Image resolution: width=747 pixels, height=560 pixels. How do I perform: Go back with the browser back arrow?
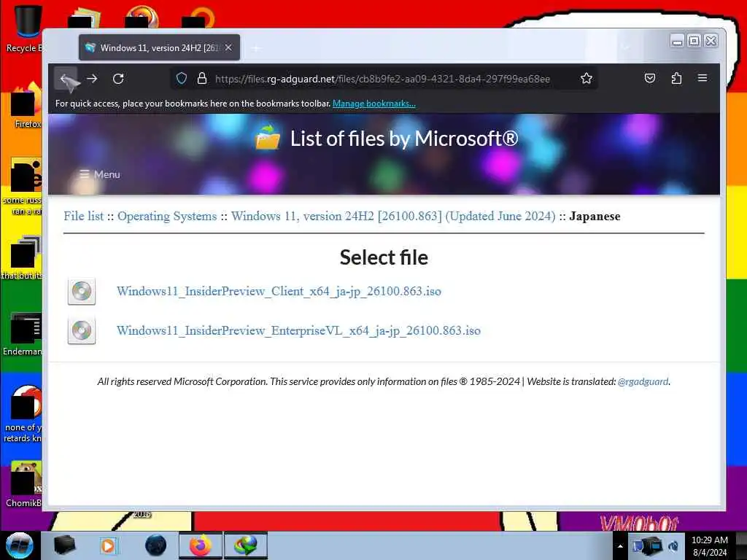pyautogui.click(x=65, y=79)
